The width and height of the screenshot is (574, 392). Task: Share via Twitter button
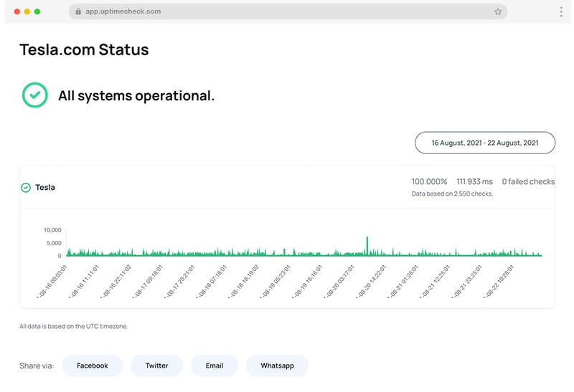pyautogui.click(x=156, y=365)
